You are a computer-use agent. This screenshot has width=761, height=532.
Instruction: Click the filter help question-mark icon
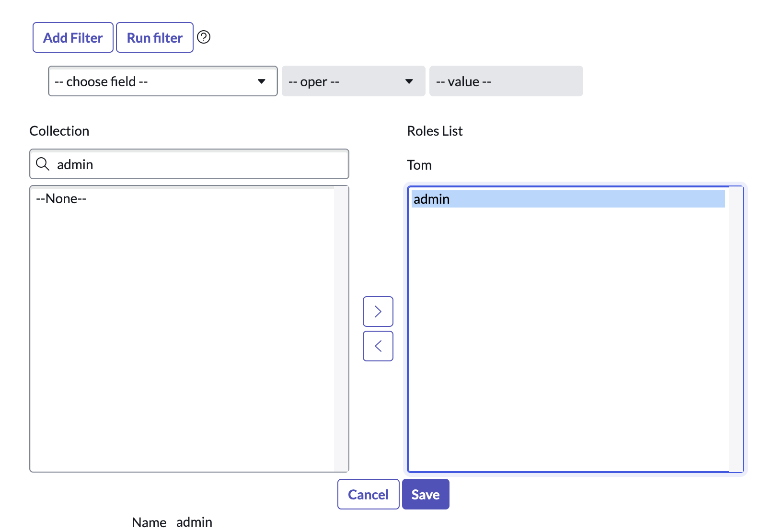[204, 37]
